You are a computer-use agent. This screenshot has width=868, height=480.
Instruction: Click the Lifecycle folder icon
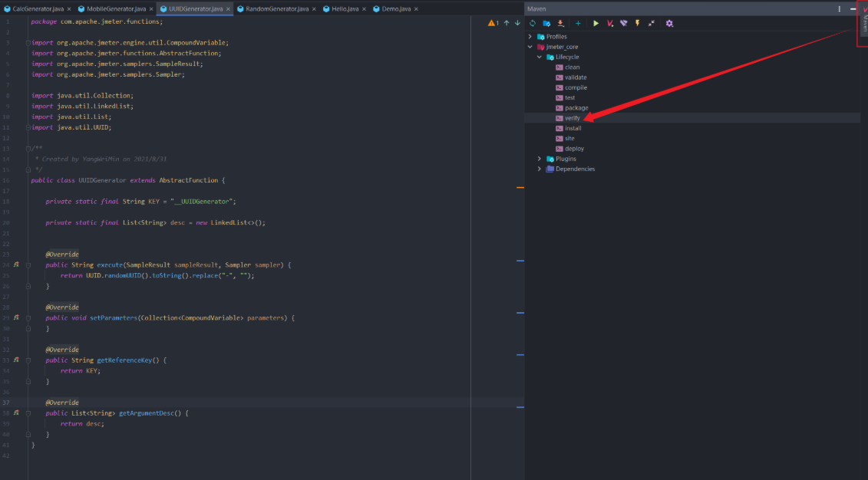tap(550, 57)
